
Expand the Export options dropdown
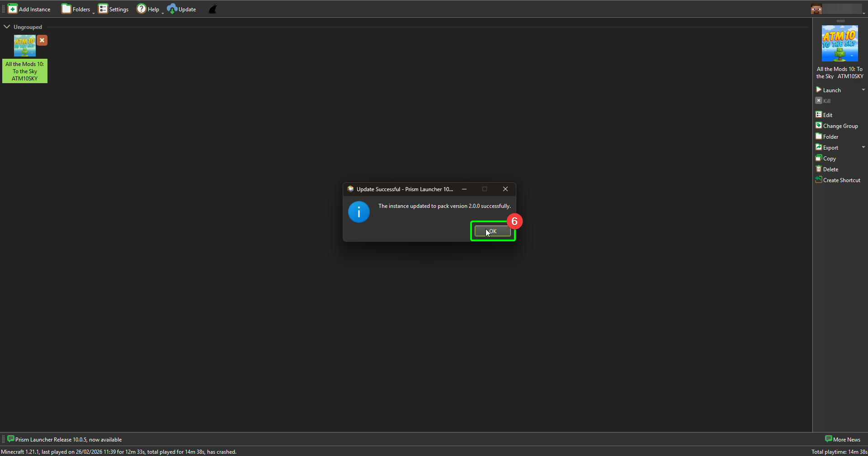(x=863, y=147)
